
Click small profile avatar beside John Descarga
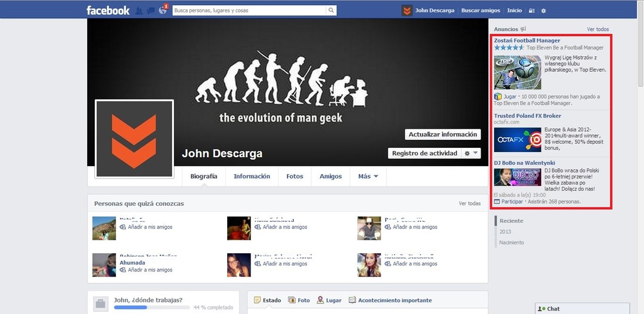click(x=407, y=11)
